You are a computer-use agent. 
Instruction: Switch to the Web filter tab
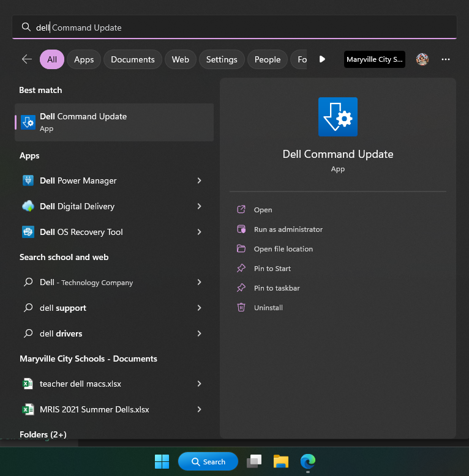[x=181, y=59]
